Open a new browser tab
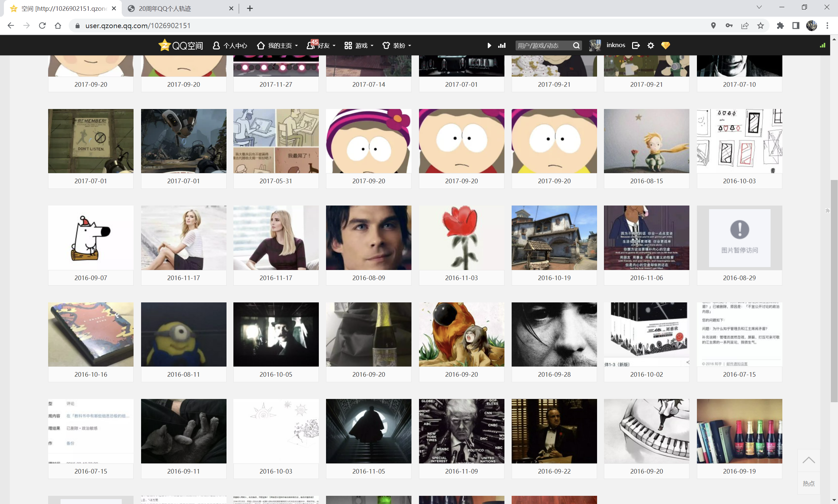Image resolution: width=838 pixels, height=504 pixels. coord(250,9)
